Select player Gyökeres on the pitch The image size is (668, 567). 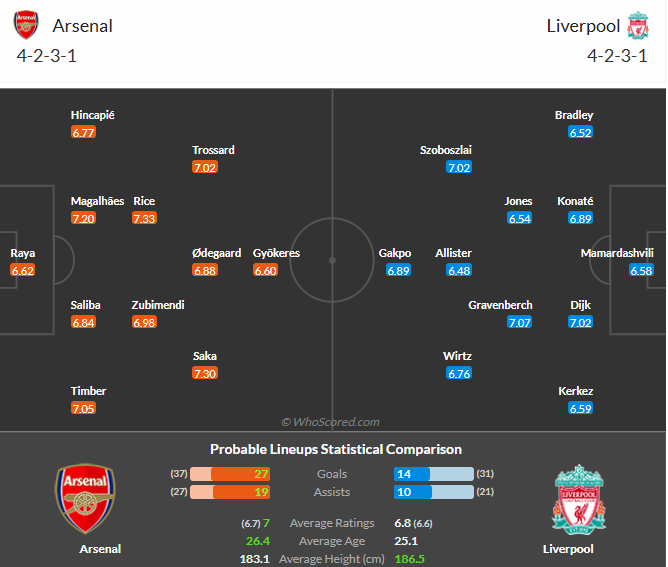click(x=276, y=253)
